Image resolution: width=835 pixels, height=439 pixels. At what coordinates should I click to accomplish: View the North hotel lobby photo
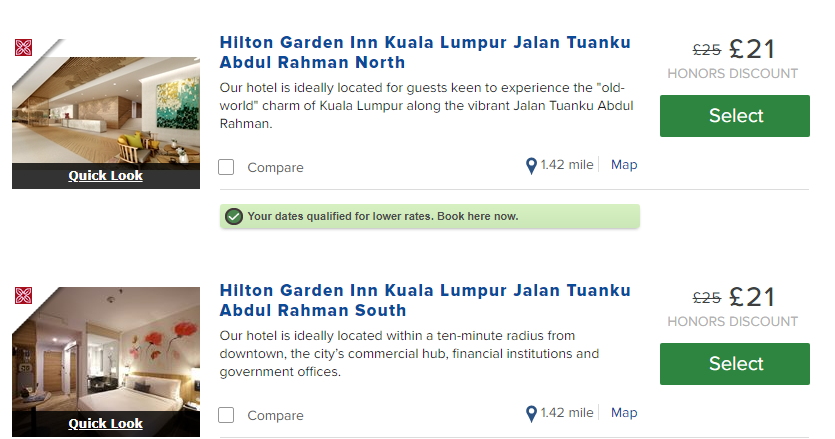point(105,110)
